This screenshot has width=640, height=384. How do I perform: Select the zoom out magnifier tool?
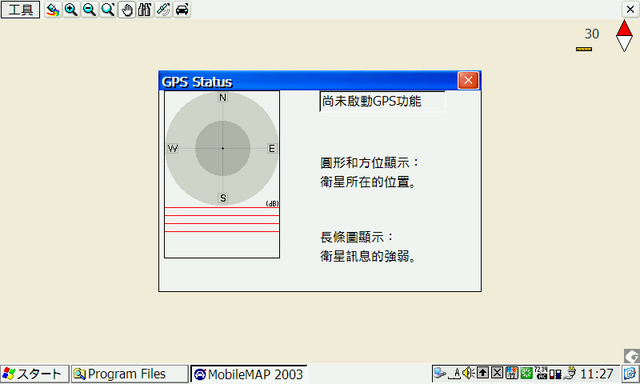[89, 9]
